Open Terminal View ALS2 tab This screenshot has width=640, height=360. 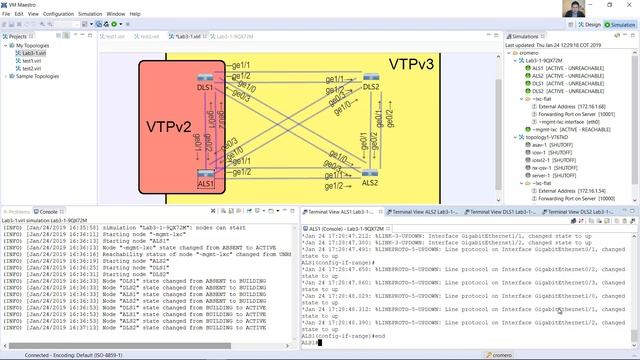[x=422, y=212]
